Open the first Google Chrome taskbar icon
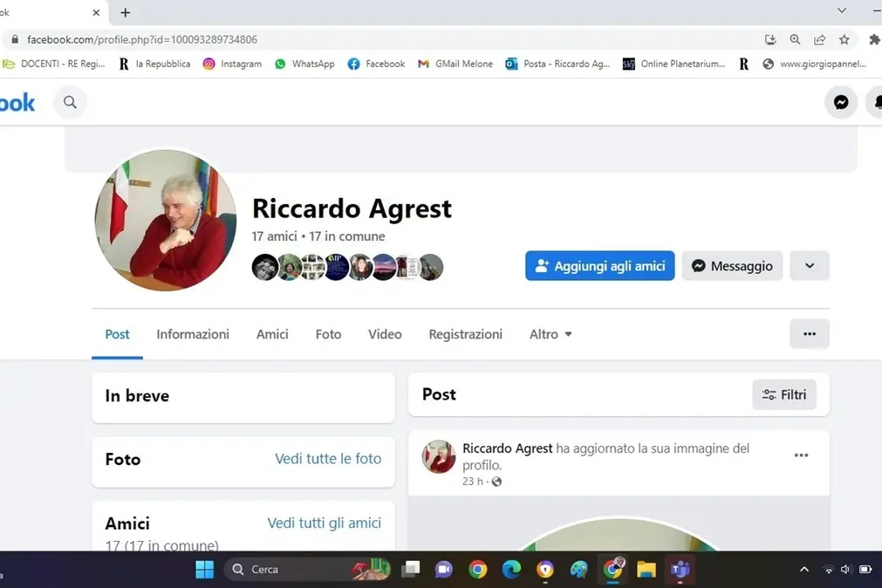882x588 pixels. 477,570
